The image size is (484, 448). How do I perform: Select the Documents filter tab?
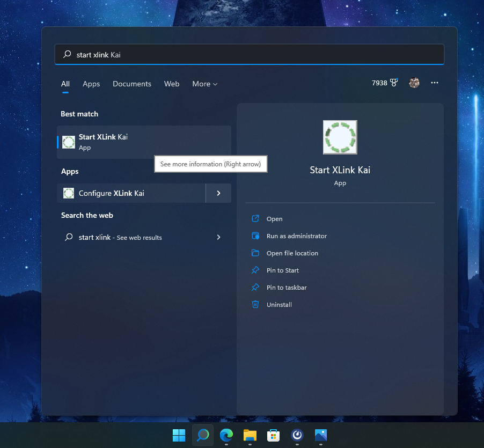(x=132, y=84)
